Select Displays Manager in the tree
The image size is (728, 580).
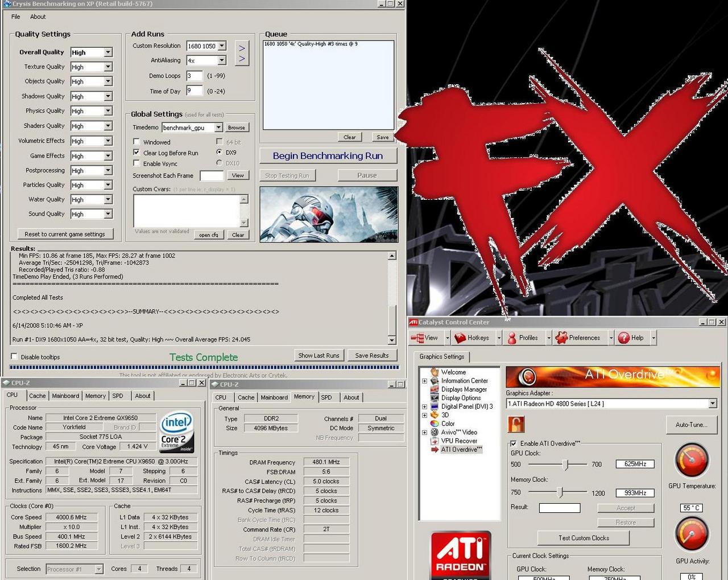click(464, 389)
